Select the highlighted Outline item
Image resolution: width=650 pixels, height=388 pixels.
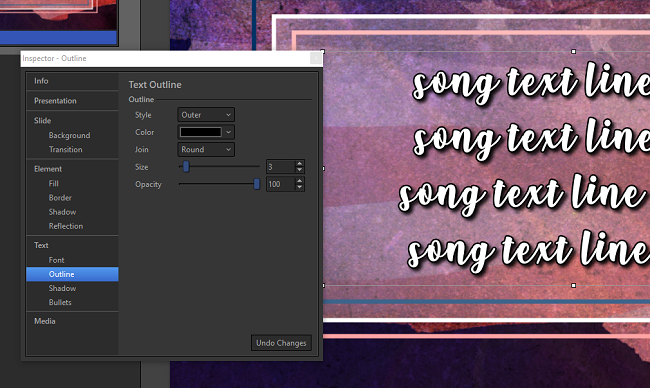coord(72,274)
